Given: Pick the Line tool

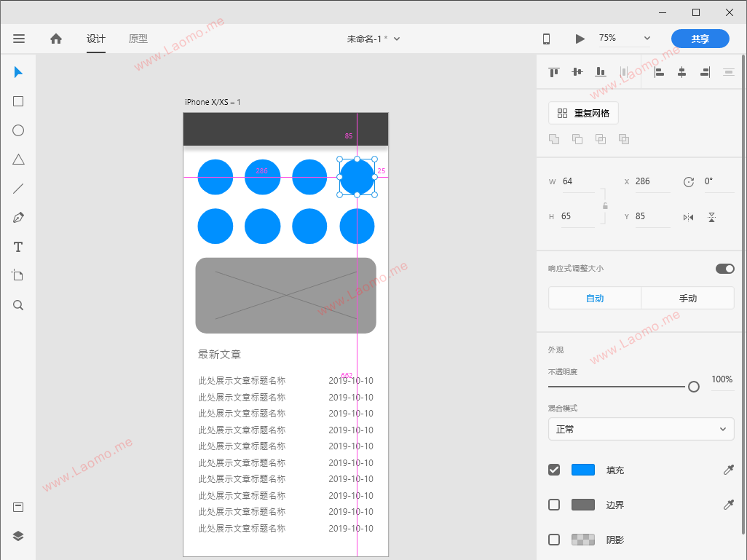Looking at the screenshot, I should (18, 189).
